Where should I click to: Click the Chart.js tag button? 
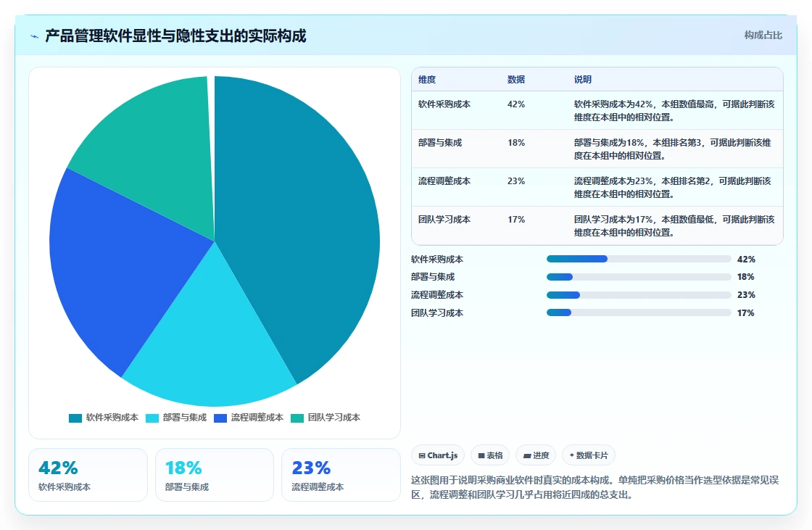coord(438,455)
